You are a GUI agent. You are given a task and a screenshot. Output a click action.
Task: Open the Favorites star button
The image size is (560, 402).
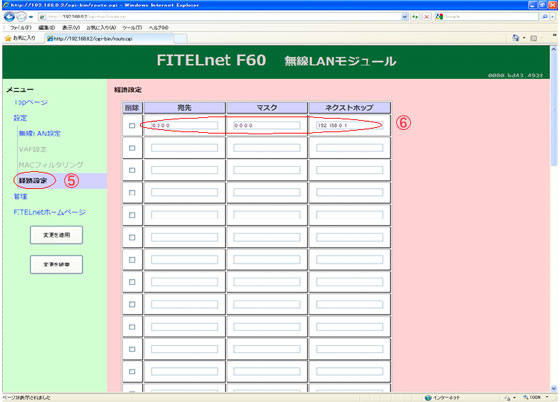21,38
